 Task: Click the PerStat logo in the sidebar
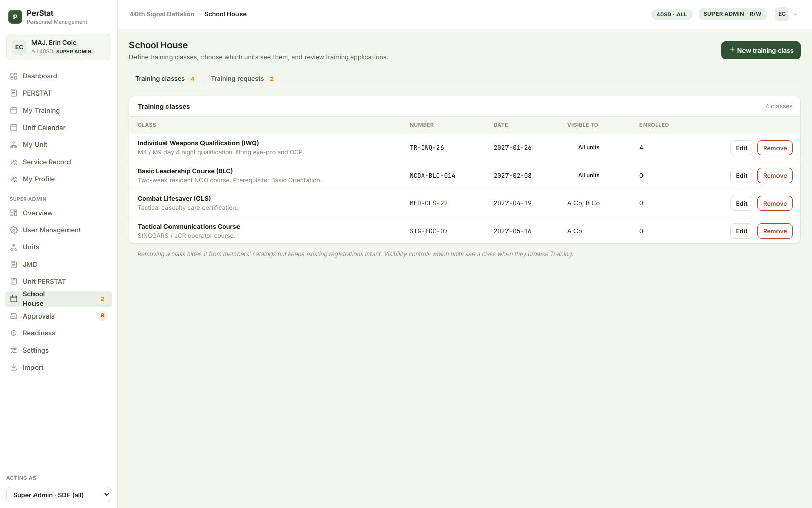click(x=15, y=17)
